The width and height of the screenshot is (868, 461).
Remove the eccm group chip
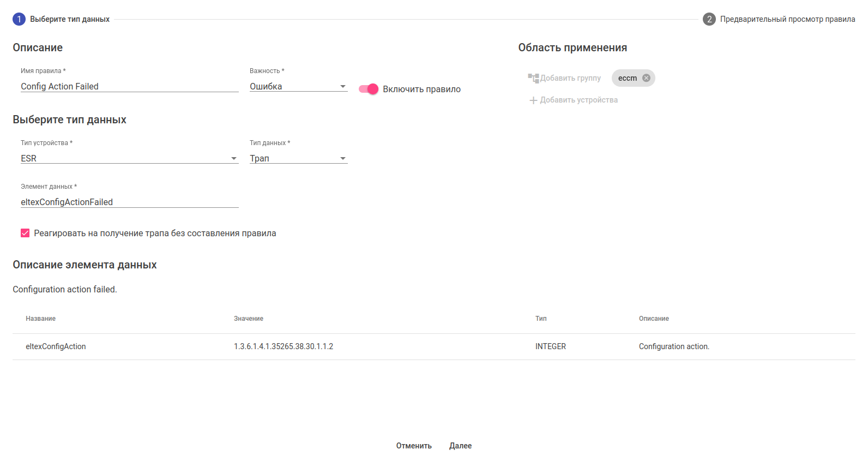(646, 78)
